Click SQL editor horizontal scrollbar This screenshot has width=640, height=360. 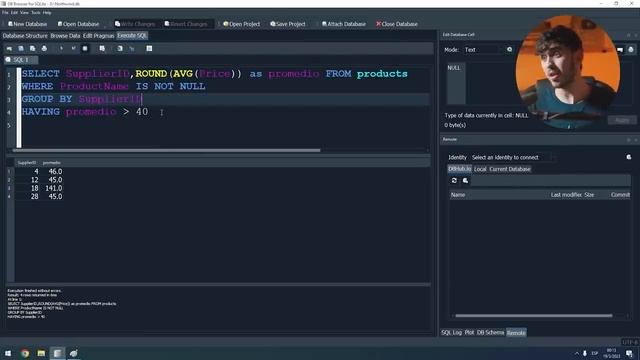167,150
